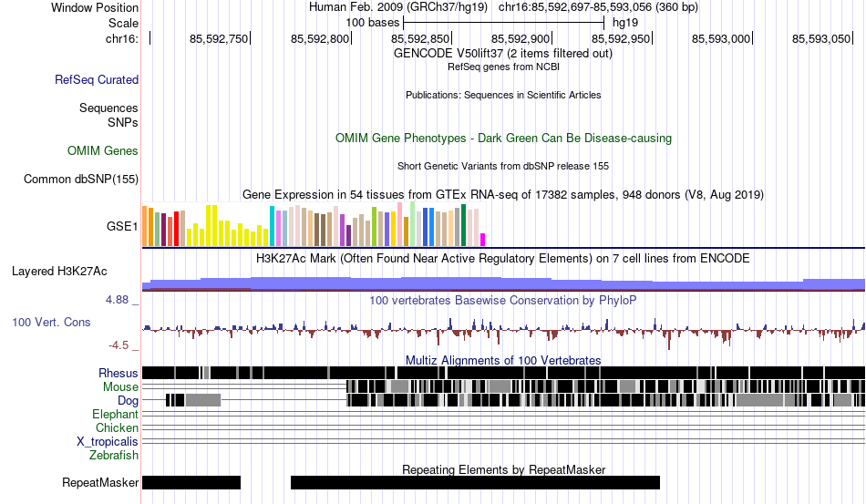The height and width of the screenshot is (504, 866).
Task: Click the Short Genetic Variants dbSNP title
Action: click(x=503, y=166)
